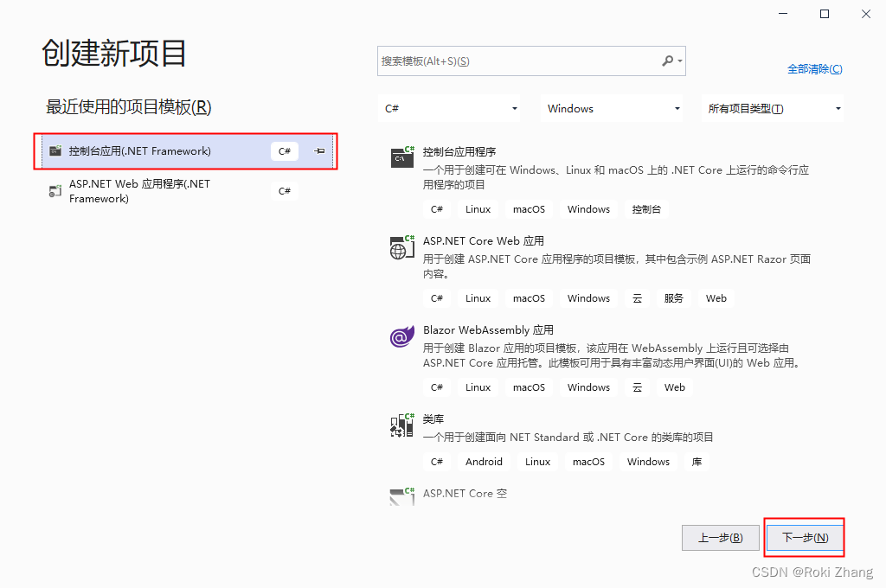886x588 pixels.
Task: Select recent template ASP.NET Web 应用程序(.NET Framework)
Action: [186, 191]
